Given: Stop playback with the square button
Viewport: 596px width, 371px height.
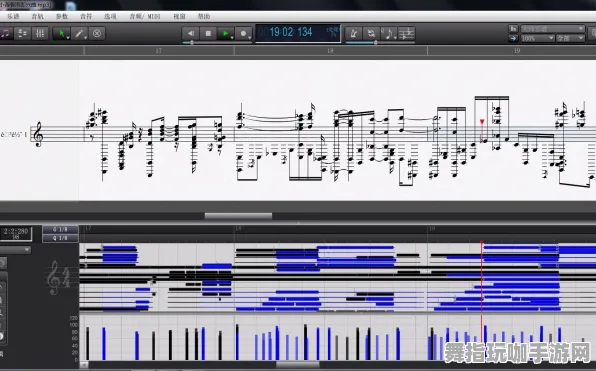Looking at the screenshot, I should (208, 33).
